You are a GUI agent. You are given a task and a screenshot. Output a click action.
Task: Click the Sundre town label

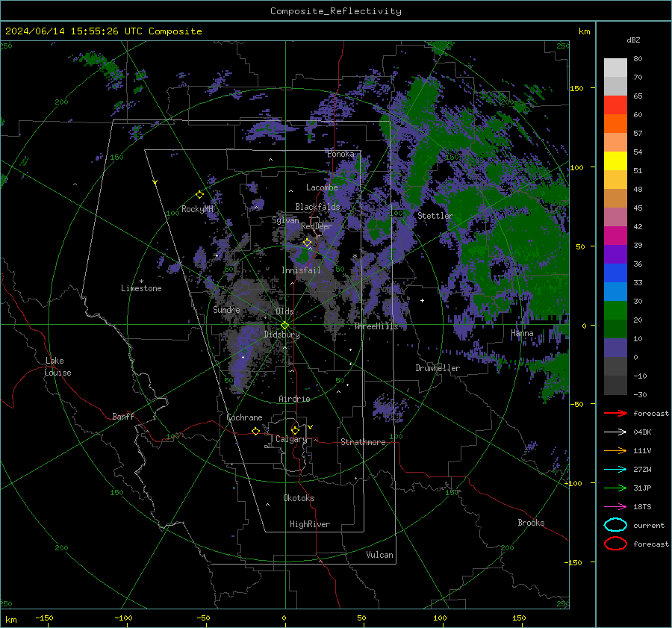coord(226,309)
